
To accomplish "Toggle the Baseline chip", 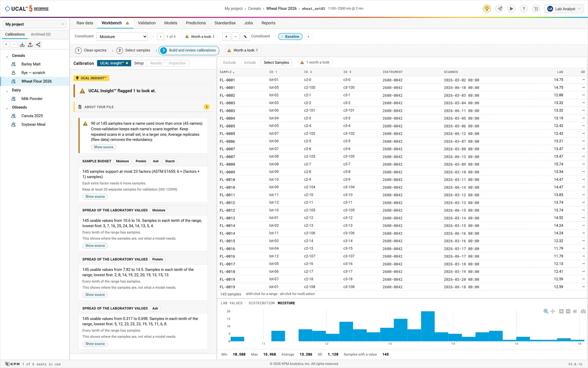I will 290,37.
